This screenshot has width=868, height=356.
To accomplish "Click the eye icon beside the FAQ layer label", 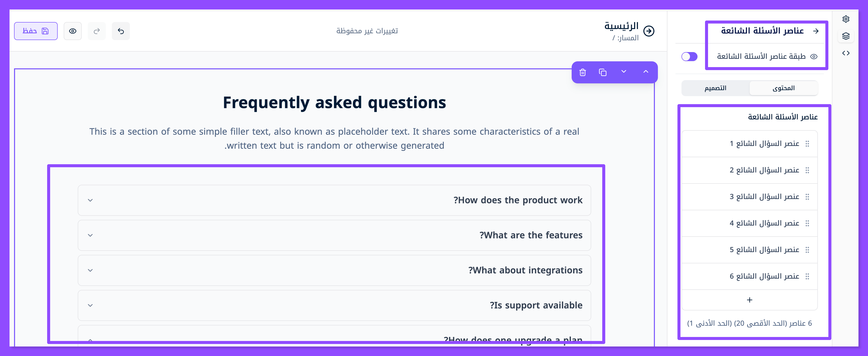I will [814, 57].
